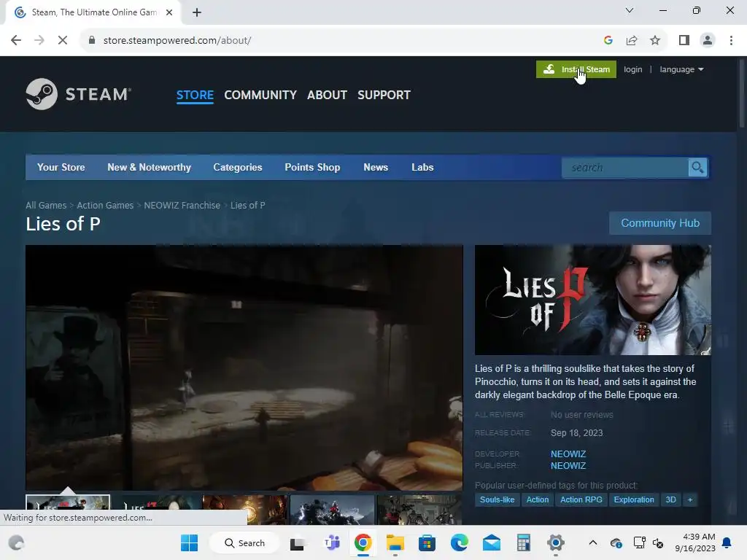The image size is (747, 560).
Task: Open the Chrome side panel icon
Action: click(x=684, y=41)
